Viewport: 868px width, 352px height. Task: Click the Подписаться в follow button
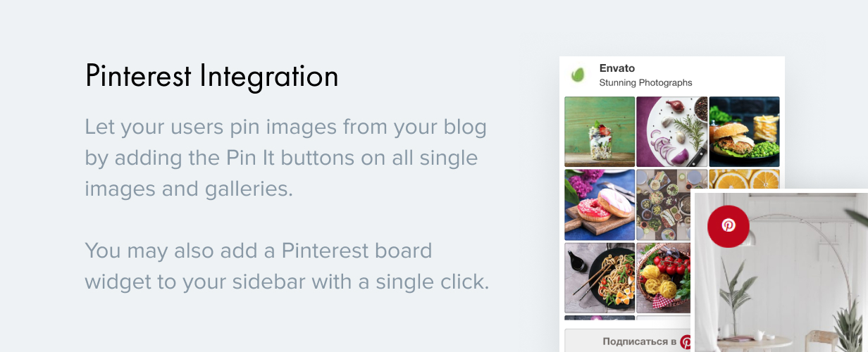point(628,341)
